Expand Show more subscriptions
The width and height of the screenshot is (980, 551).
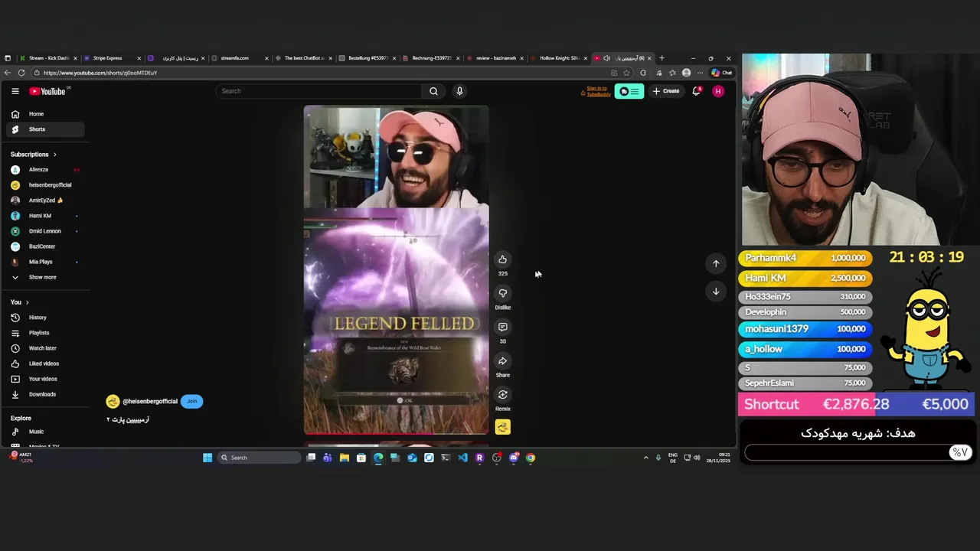click(44, 277)
